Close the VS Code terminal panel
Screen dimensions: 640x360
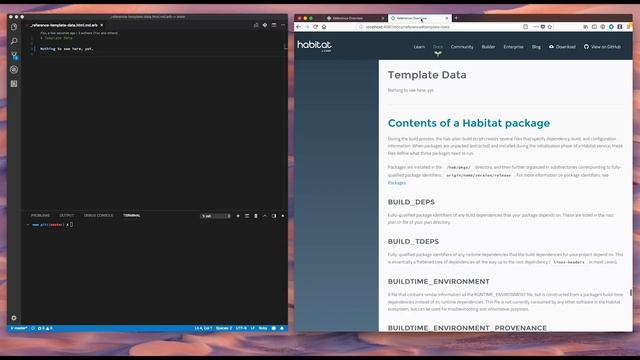pyautogui.click(x=283, y=216)
